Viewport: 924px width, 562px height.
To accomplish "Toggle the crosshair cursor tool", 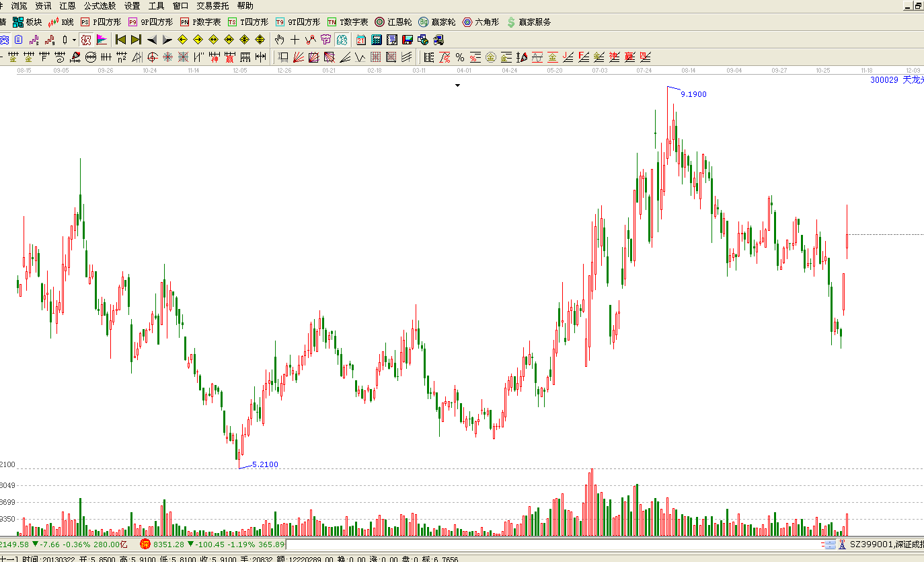I will (x=295, y=40).
